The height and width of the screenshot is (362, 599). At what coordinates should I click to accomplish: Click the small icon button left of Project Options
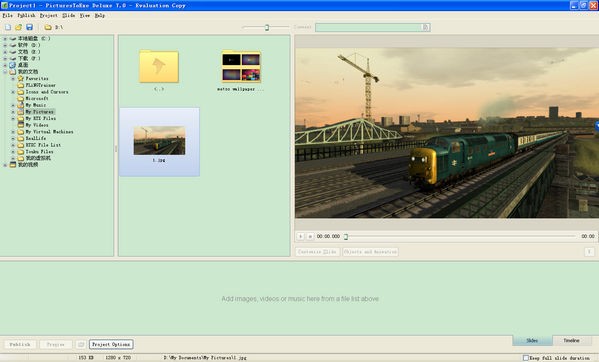tap(81, 344)
